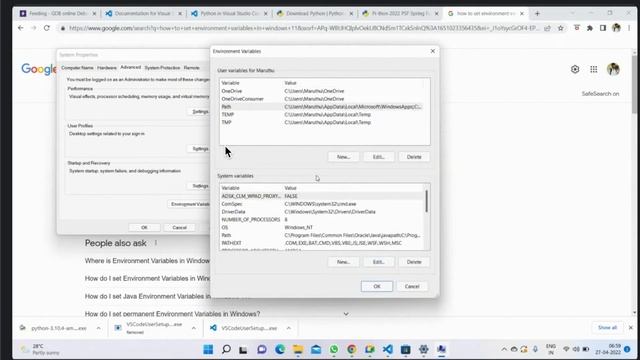
Task: Switch to Documentation for Visual Studio tab
Action: (x=143, y=13)
